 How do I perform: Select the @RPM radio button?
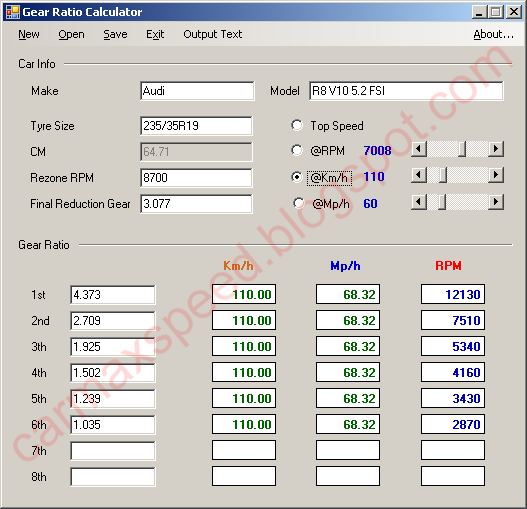tap(297, 150)
